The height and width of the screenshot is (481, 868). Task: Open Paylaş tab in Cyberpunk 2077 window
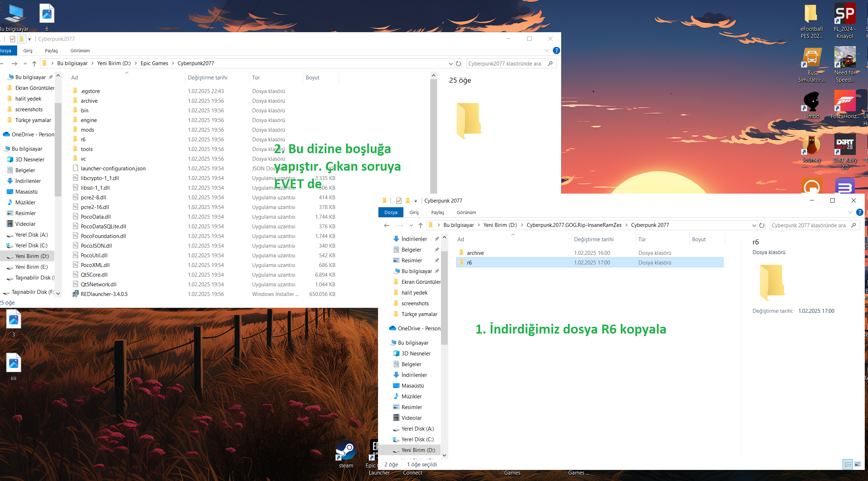pyautogui.click(x=437, y=212)
